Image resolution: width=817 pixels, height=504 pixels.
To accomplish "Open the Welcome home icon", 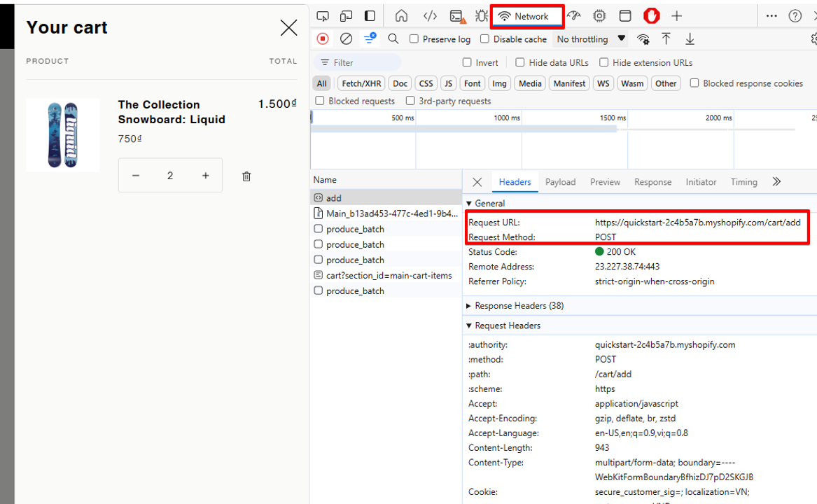I will coord(401,16).
